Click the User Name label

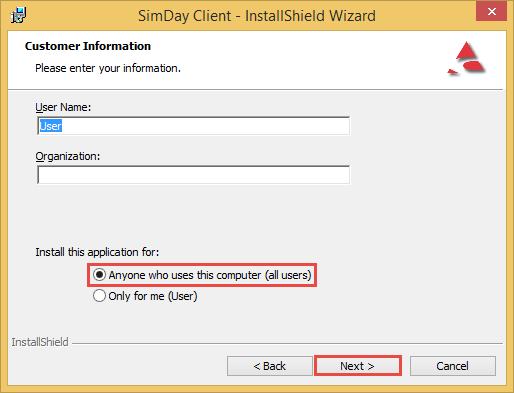[63, 107]
